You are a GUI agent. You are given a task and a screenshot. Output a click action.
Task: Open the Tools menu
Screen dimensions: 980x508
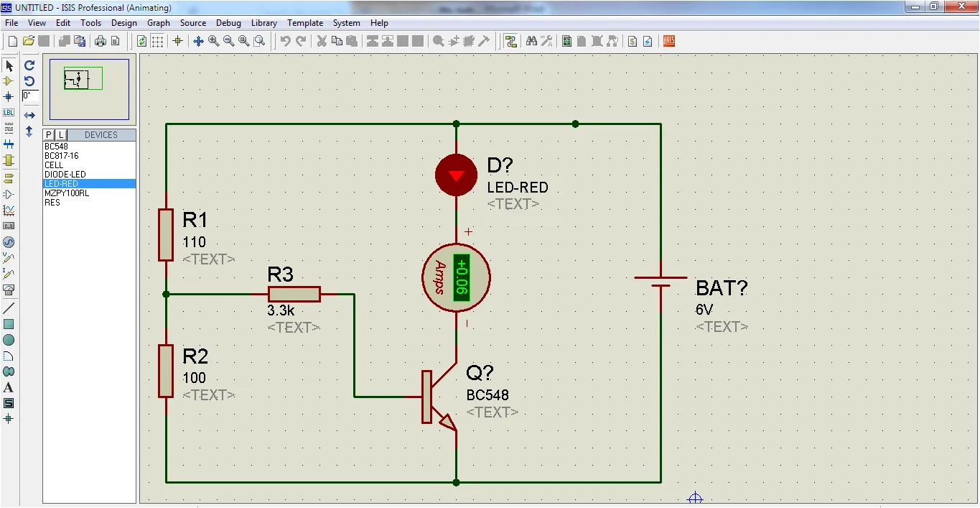pyautogui.click(x=91, y=23)
